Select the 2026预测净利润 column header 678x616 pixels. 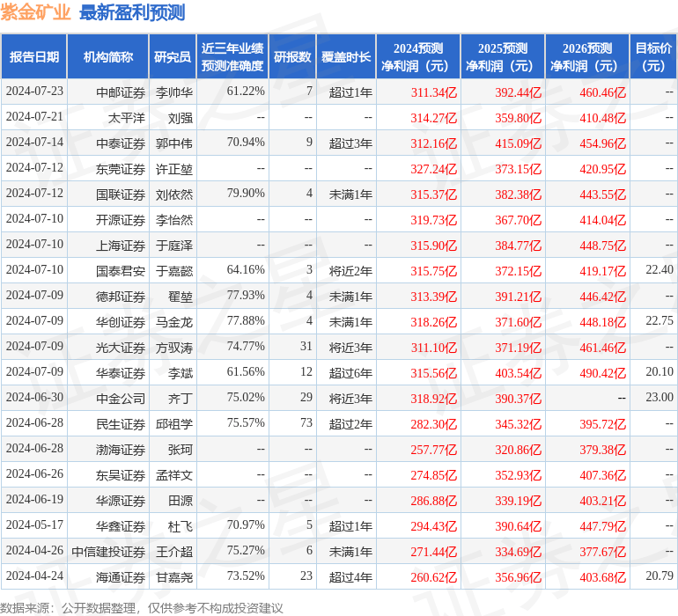(x=587, y=56)
